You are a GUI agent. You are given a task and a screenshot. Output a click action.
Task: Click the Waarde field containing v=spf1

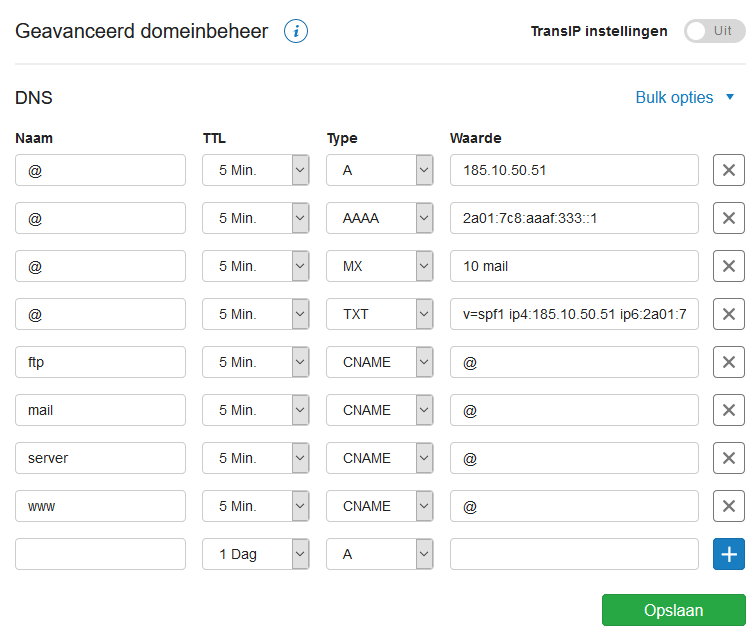pyautogui.click(x=574, y=314)
